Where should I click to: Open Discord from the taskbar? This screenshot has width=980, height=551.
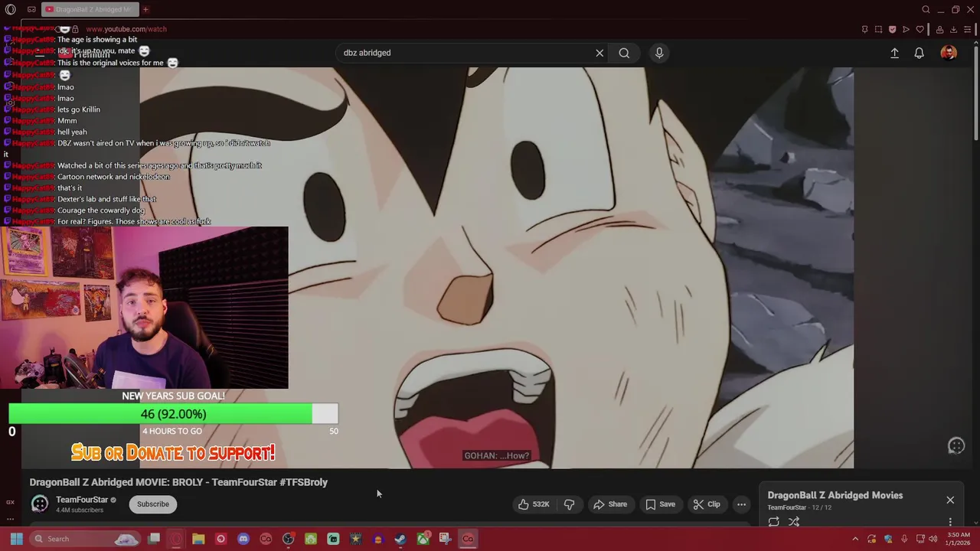click(243, 539)
